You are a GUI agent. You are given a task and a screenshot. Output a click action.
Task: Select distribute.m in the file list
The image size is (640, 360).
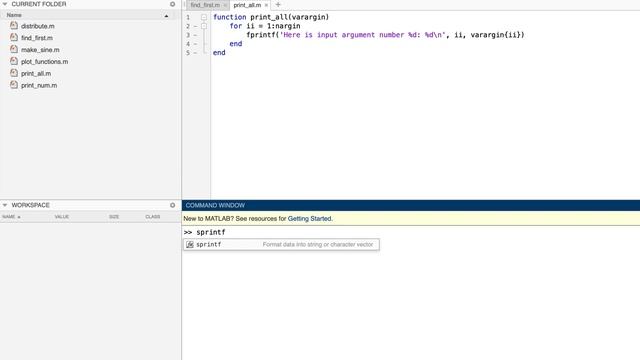point(38,26)
